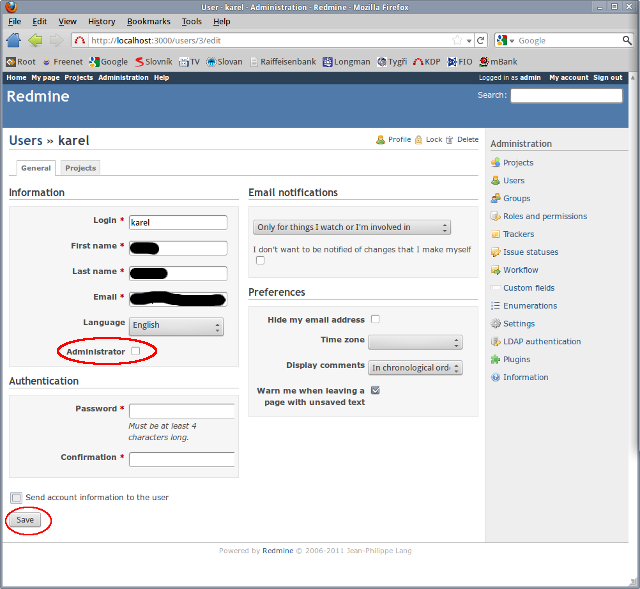640x589 pixels.
Task: Open the Time zone dropdown
Action: tap(415, 342)
